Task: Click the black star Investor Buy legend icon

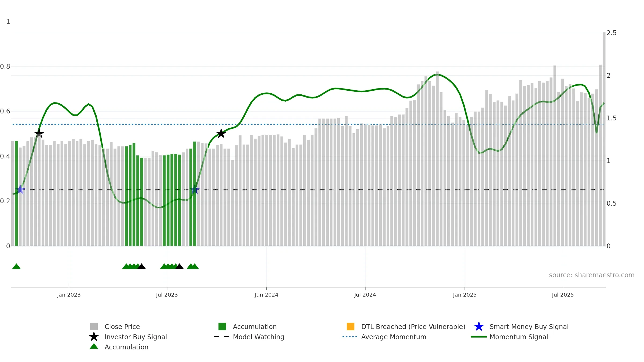Action: [94, 337]
